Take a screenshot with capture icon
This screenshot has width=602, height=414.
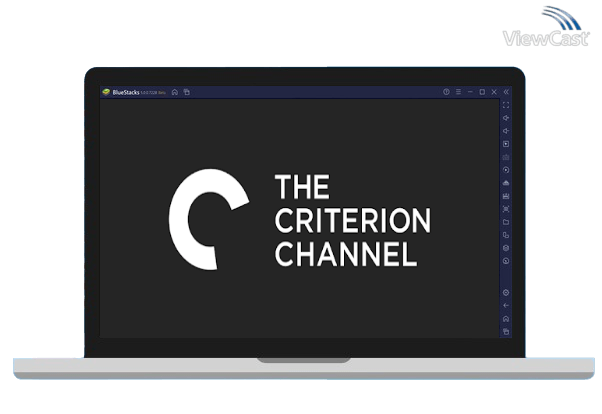coord(506,209)
